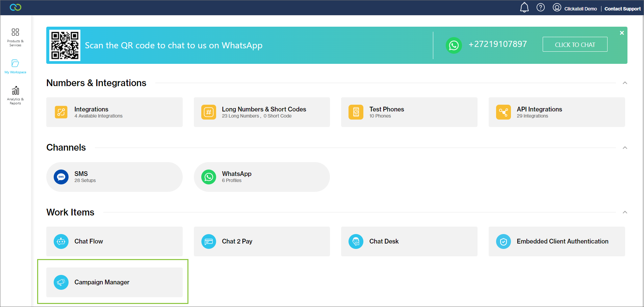Select My Workspace in sidebar

[x=15, y=66]
